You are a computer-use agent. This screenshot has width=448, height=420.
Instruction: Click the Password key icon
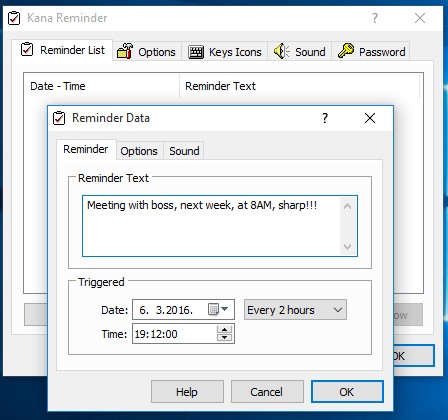[346, 51]
